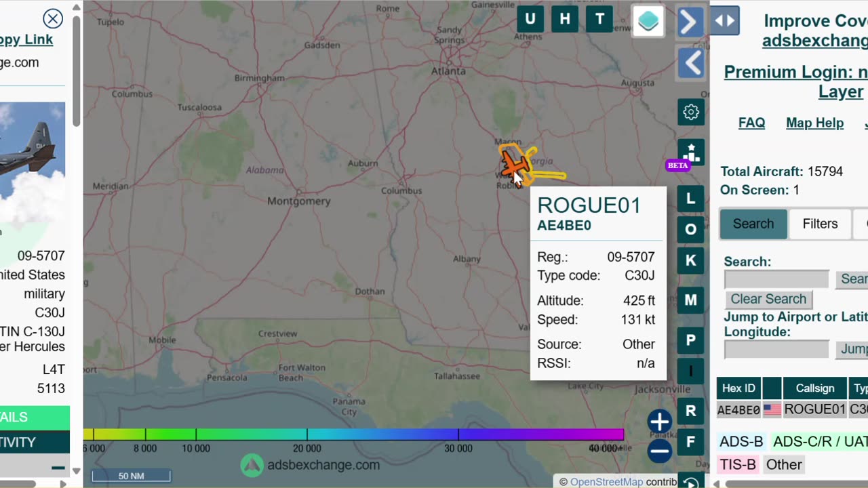Zoom in the map with plus button
This screenshot has height=488, width=868.
point(659,421)
